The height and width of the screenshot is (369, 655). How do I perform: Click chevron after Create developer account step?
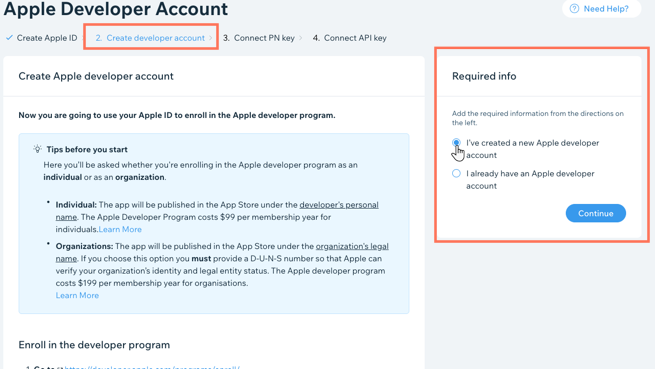point(211,38)
